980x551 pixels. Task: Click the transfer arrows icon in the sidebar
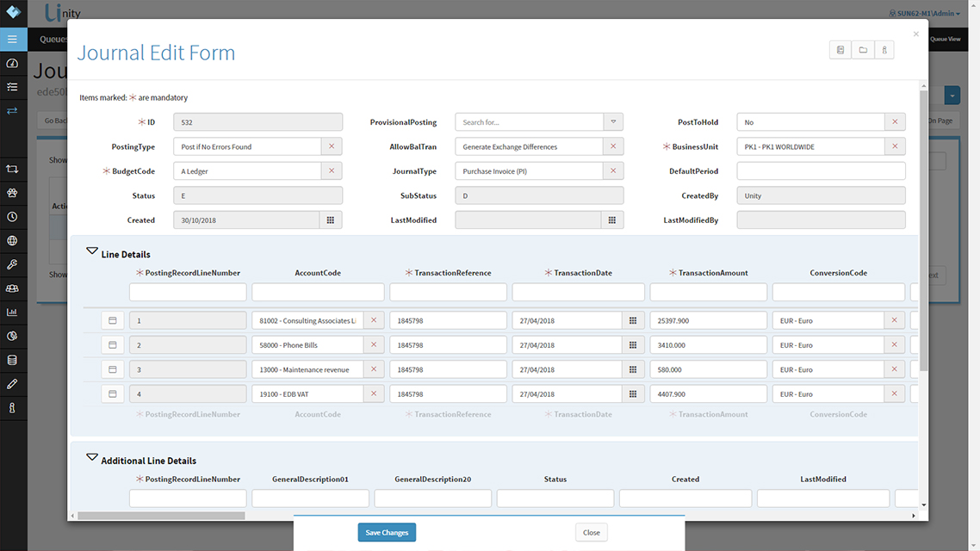(12, 111)
